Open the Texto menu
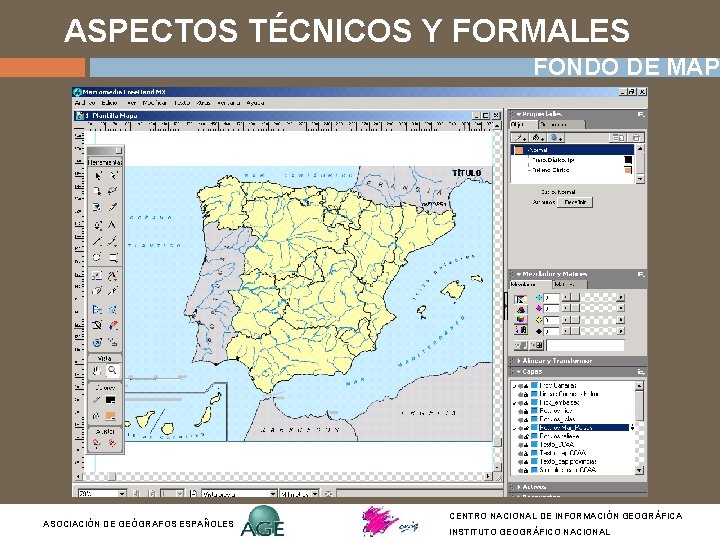The image size is (720, 540). tap(182, 103)
